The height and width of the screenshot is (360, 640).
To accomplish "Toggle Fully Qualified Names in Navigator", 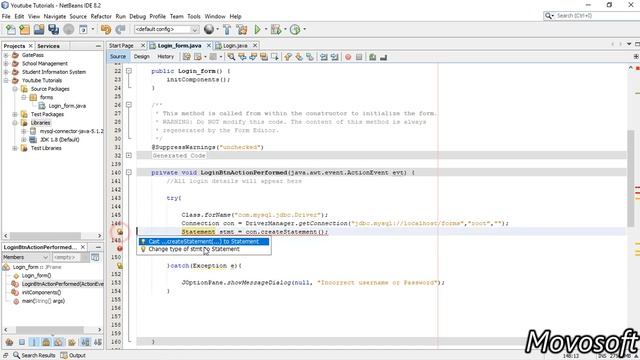I will pos(72,342).
